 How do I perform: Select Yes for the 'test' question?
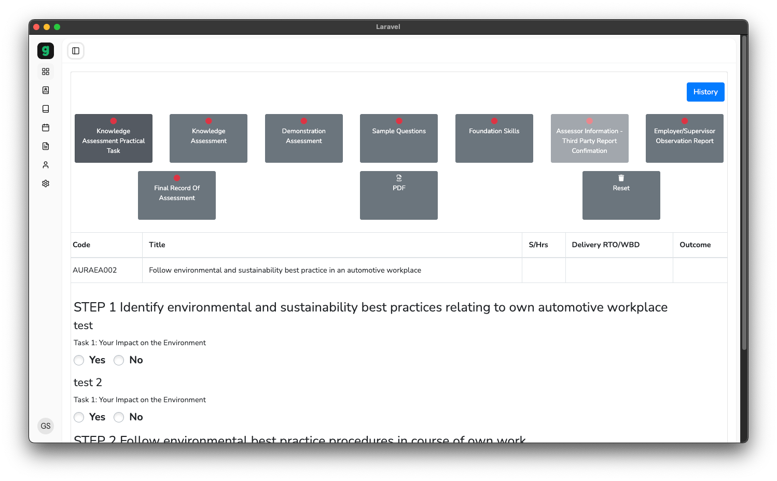pyautogui.click(x=79, y=360)
